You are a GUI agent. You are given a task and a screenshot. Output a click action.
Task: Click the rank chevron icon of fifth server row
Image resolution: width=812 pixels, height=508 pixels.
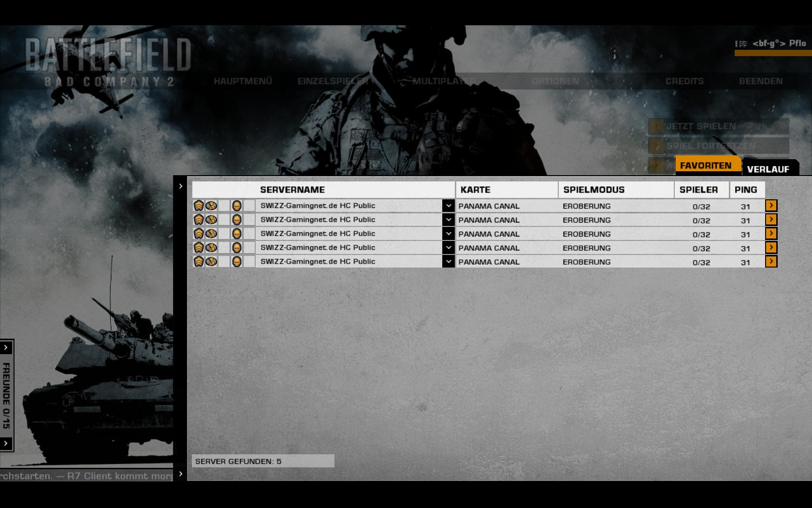(x=199, y=262)
